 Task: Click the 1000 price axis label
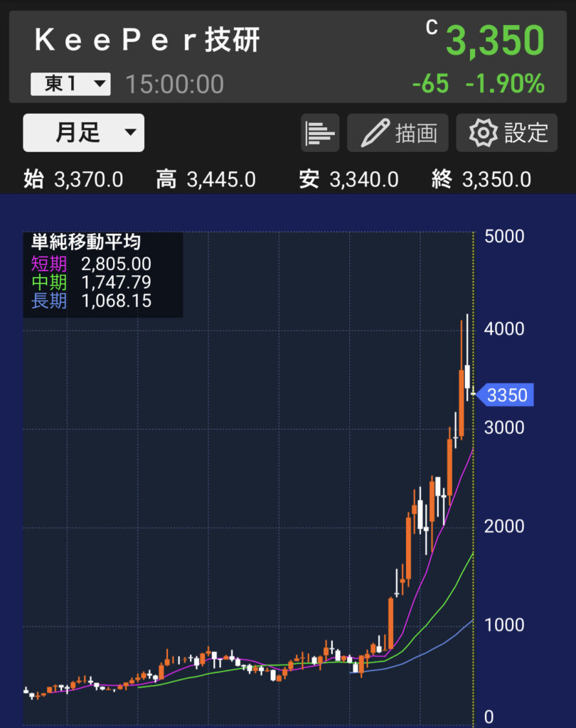click(504, 625)
